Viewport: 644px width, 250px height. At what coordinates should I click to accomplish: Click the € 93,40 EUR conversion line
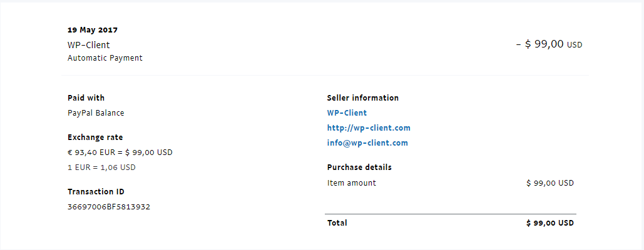(120, 152)
